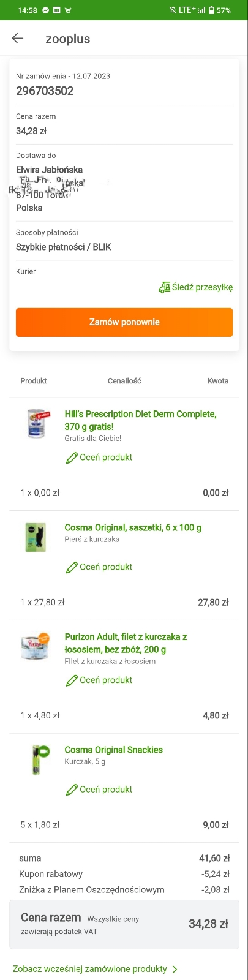Open the Cosma Snackies product image
Screen dimensions: 248x980
(x=39, y=759)
